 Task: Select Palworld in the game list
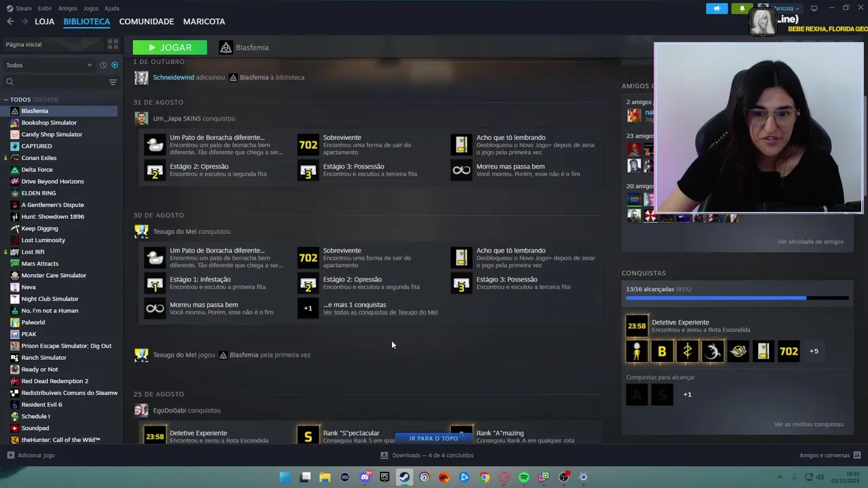click(x=33, y=323)
